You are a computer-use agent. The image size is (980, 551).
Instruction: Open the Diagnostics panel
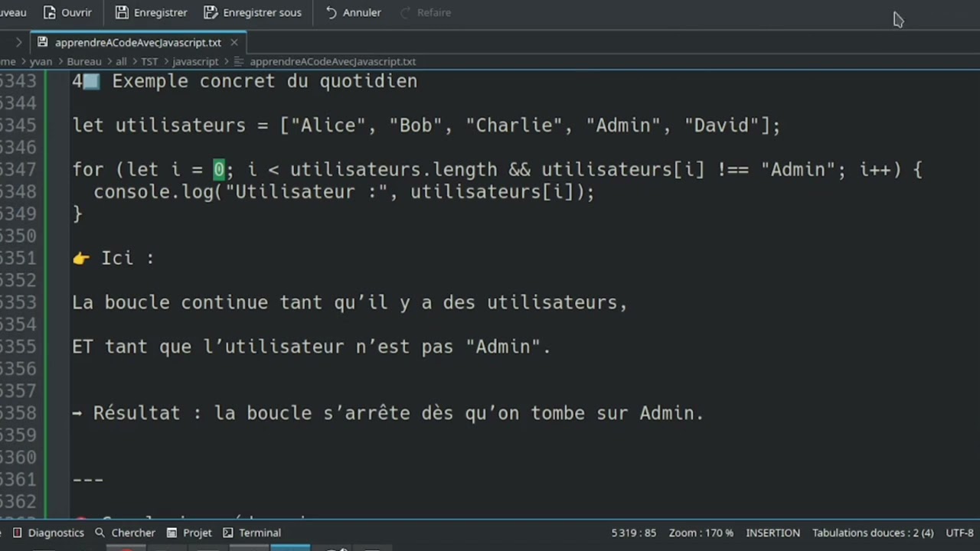tap(48, 533)
